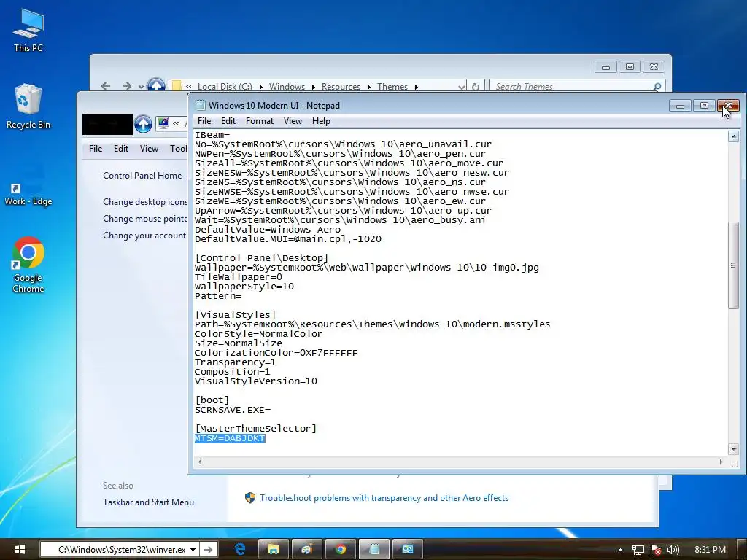Open the Explorer address history dropdown
This screenshot has height=560, width=747.
pos(461,87)
